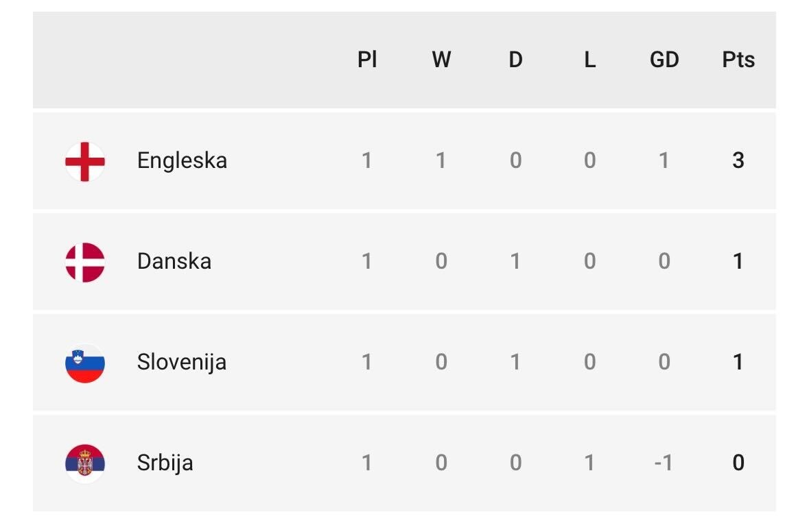Select Srbija's losses value
The width and height of the screenshot is (809, 532).
589,462
